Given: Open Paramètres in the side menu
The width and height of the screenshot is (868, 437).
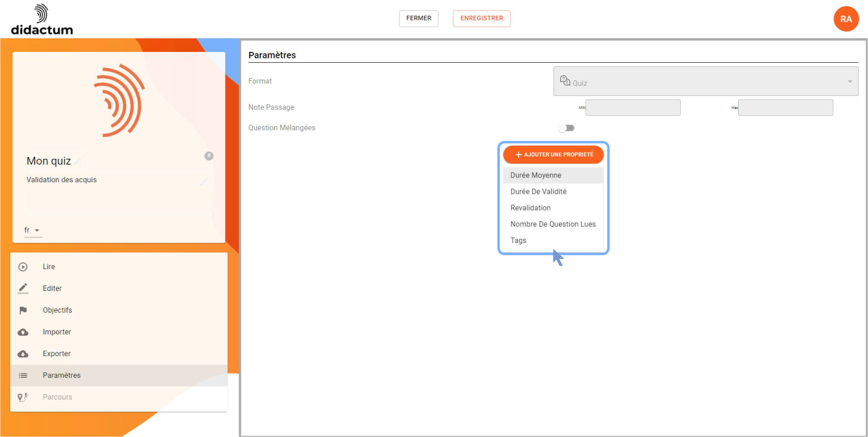Looking at the screenshot, I should 119,375.
